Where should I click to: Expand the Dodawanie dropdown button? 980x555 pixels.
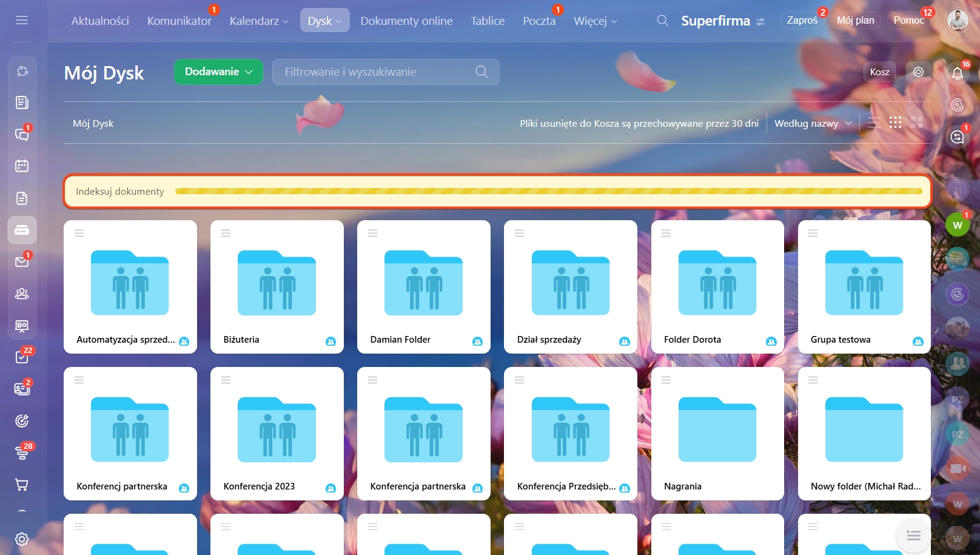pos(218,72)
